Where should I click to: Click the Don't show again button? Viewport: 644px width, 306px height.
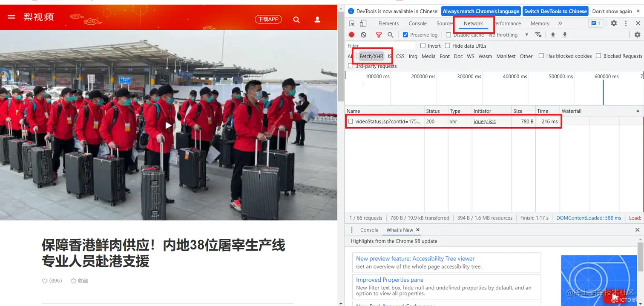coord(612,11)
